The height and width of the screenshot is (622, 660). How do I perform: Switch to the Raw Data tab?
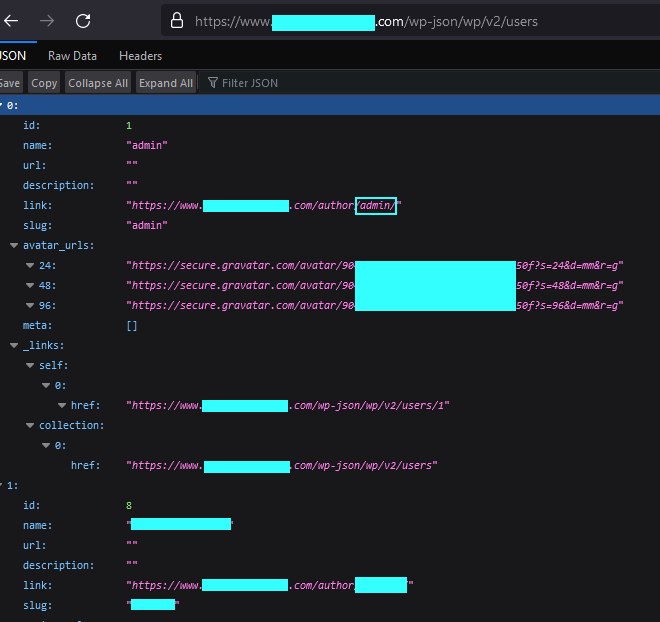72,56
